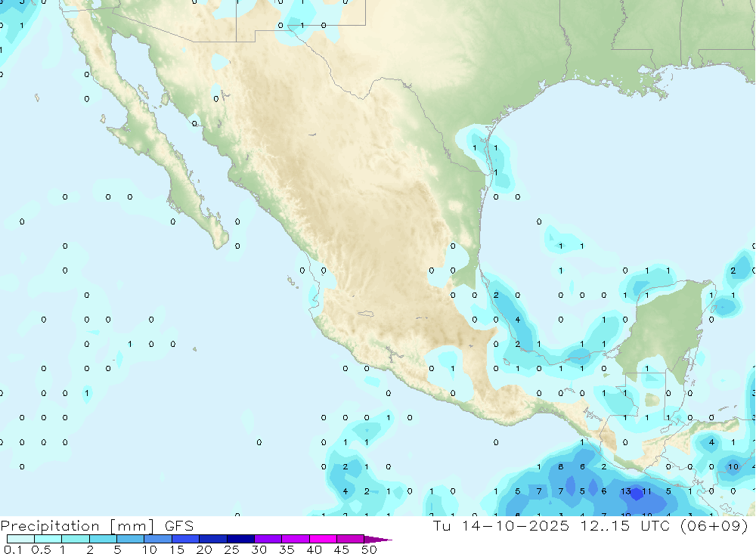The width and height of the screenshot is (756, 554).
Task: Select the legend swatch between 25 and 30
Action: pos(240,539)
